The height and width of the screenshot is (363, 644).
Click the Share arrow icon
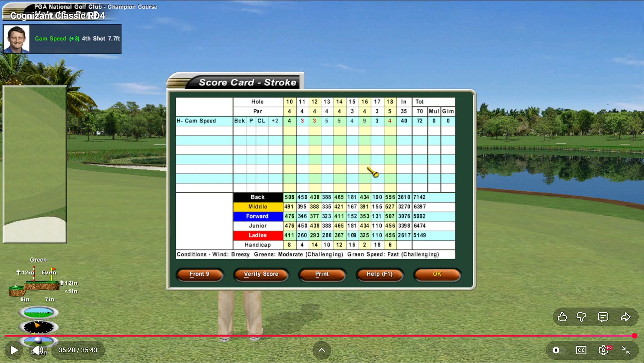point(625,317)
